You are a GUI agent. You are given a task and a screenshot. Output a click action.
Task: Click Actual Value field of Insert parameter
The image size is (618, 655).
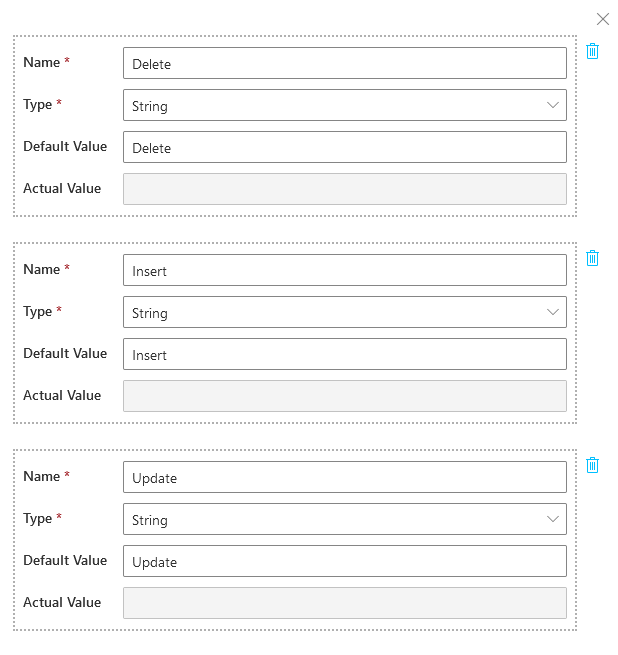[344, 397]
